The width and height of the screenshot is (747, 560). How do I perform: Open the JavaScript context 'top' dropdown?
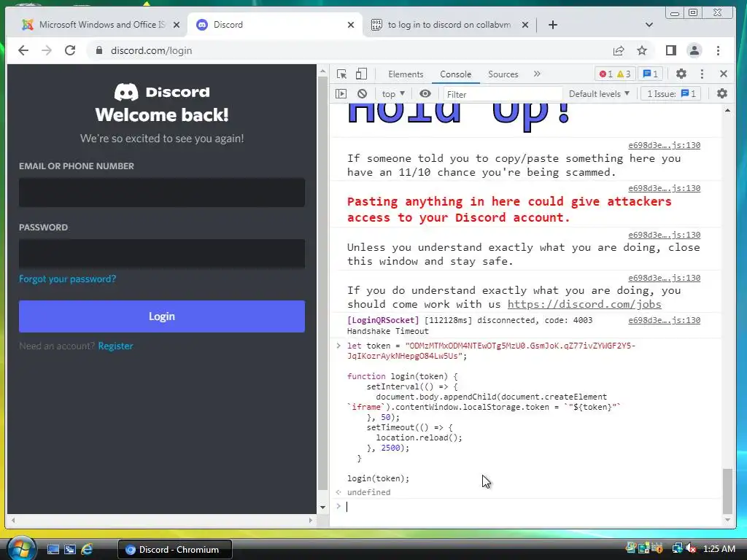point(393,94)
